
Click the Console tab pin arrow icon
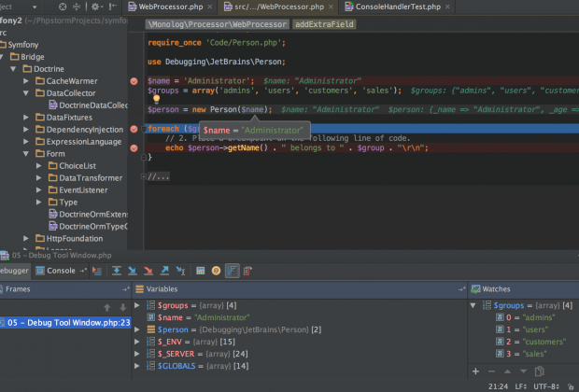[x=83, y=271]
